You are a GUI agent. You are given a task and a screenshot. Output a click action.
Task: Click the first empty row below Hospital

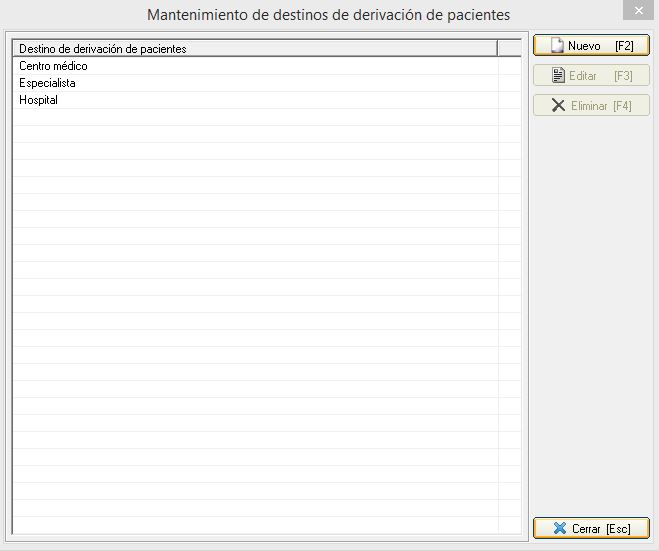pyautogui.click(x=254, y=117)
